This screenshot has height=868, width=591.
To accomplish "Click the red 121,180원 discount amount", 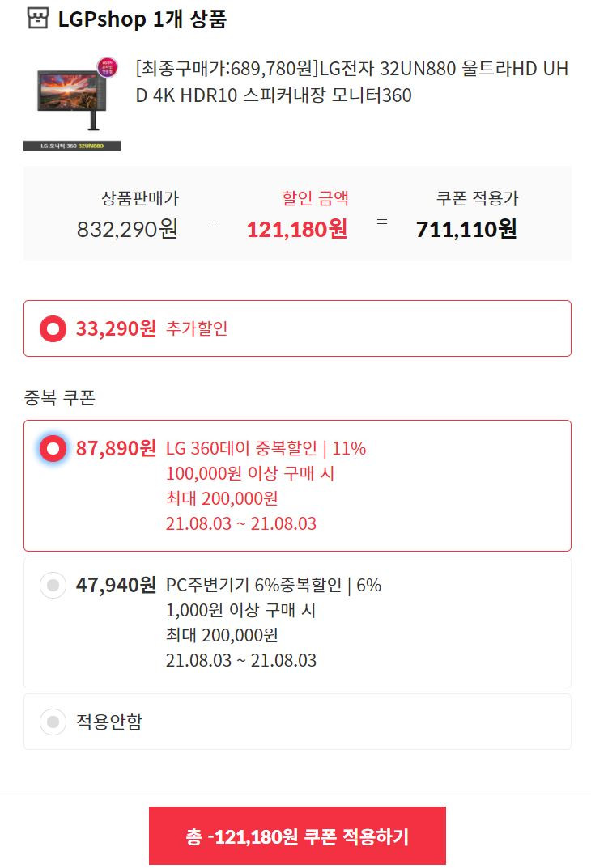I will coord(297,229).
